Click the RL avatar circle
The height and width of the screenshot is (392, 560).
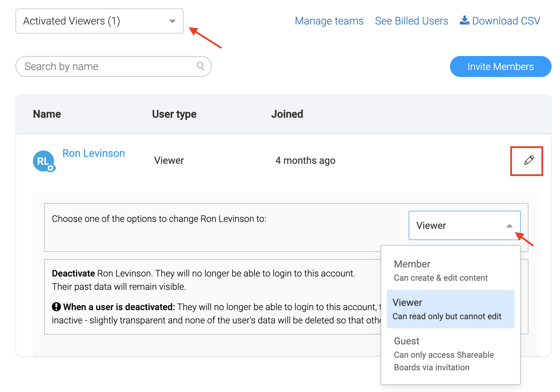(43, 161)
